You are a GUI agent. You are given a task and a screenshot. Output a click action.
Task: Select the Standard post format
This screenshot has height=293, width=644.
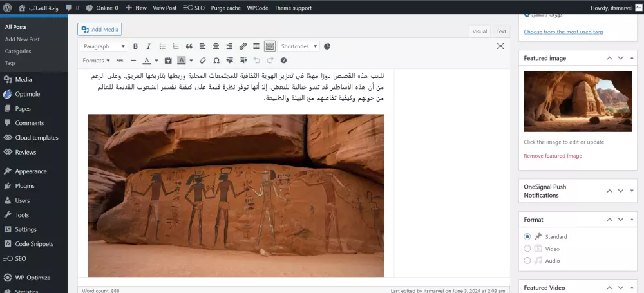(527, 237)
